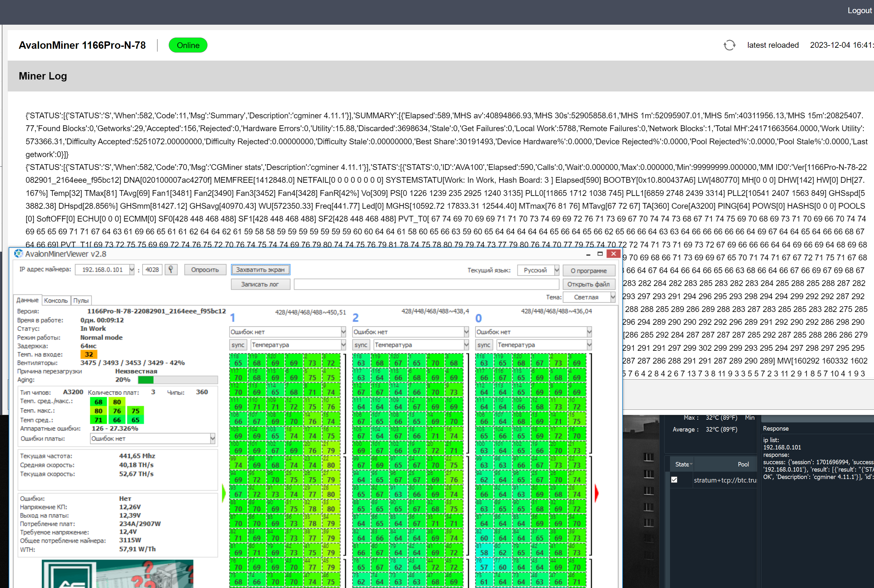
Task: Click the Записать лог button
Action: [260, 284]
